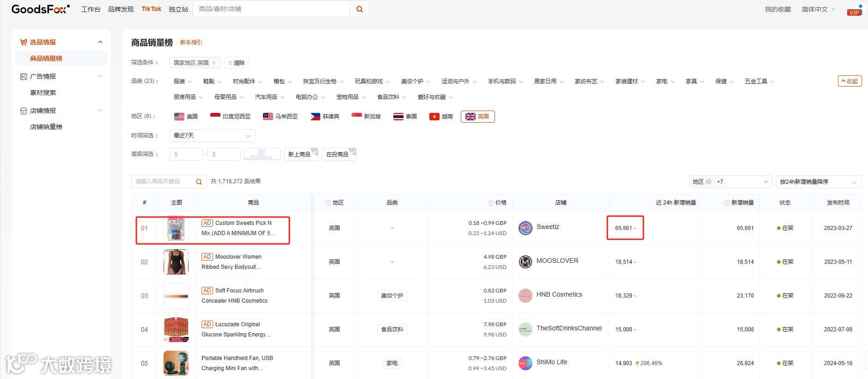This screenshot has height=379, width=868.
Task: Open the 简体中文 language dropdown
Action: [x=819, y=9]
